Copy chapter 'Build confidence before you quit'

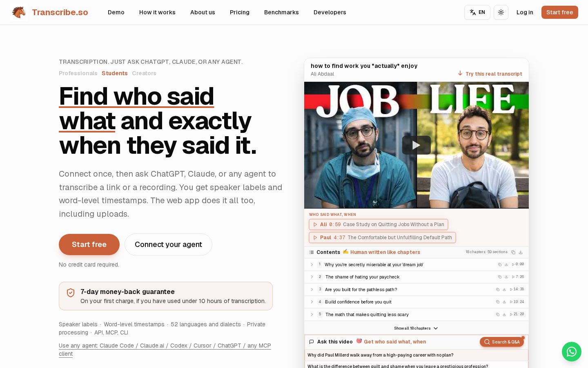click(497, 302)
